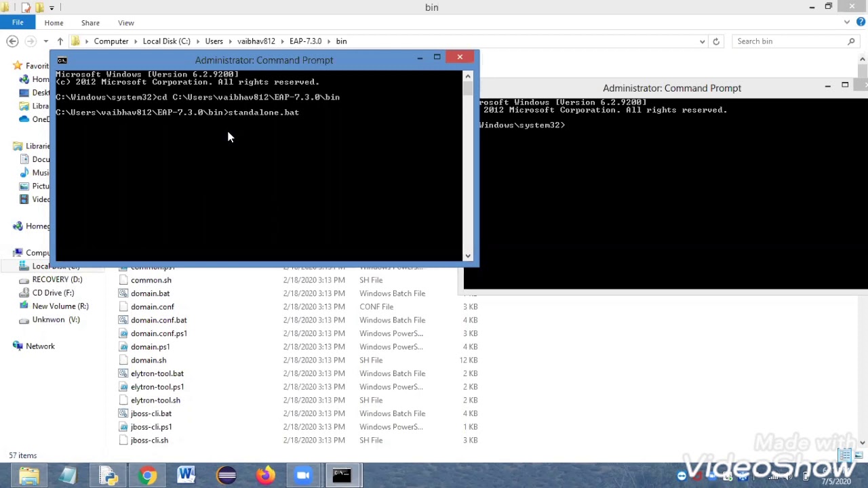Click vaibhav812 in the address breadcrumb
The height and width of the screenshot is (488, 868).
pyautogui.click(x=256, y=41)
